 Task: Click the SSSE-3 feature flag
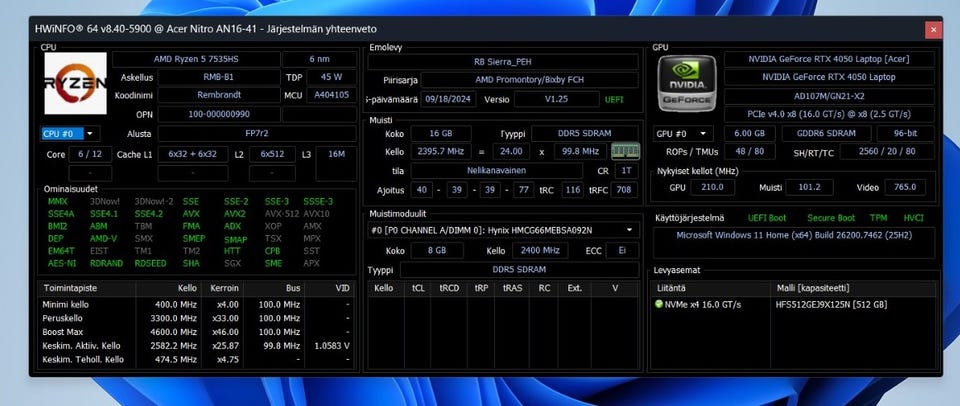(318, 201)
